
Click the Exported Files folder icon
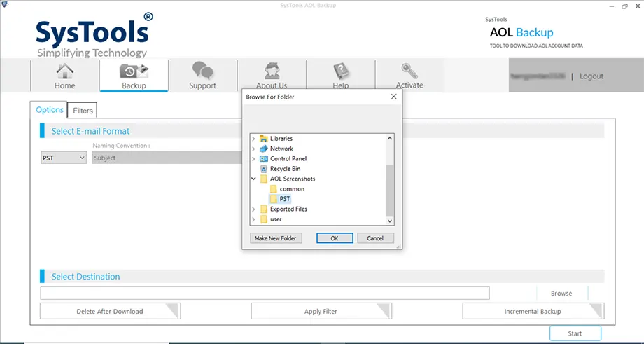coord(264,209)
